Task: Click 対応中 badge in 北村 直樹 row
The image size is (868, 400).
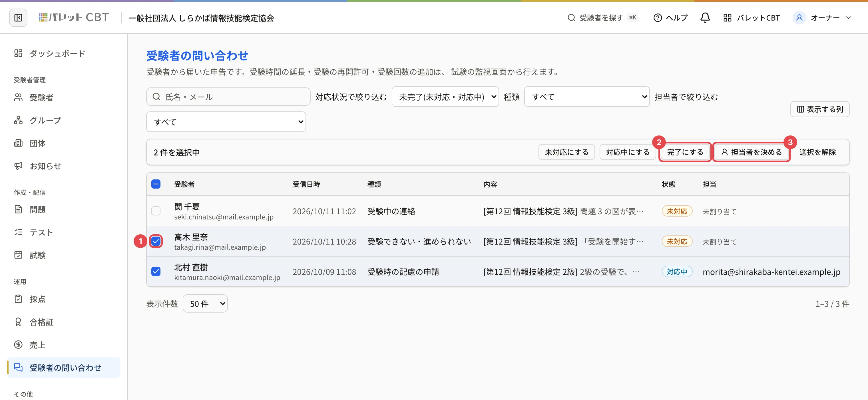Action: pyautogui.click(x=677, y=271)
